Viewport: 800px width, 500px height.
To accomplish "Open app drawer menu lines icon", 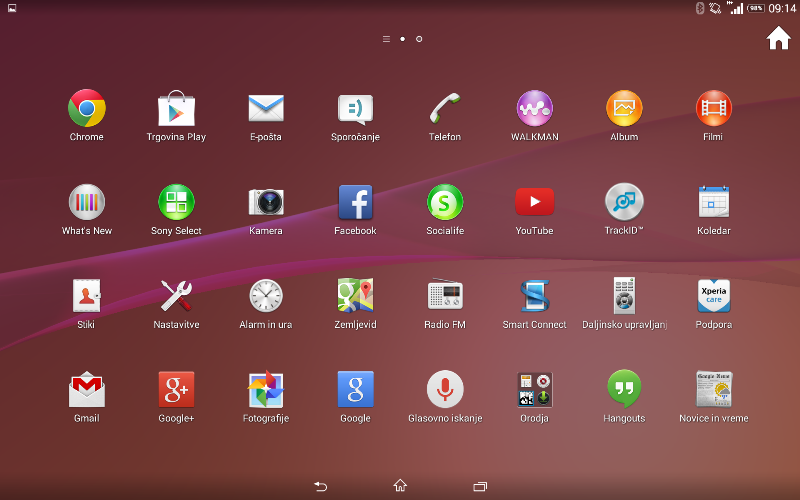I will point(386,39).
